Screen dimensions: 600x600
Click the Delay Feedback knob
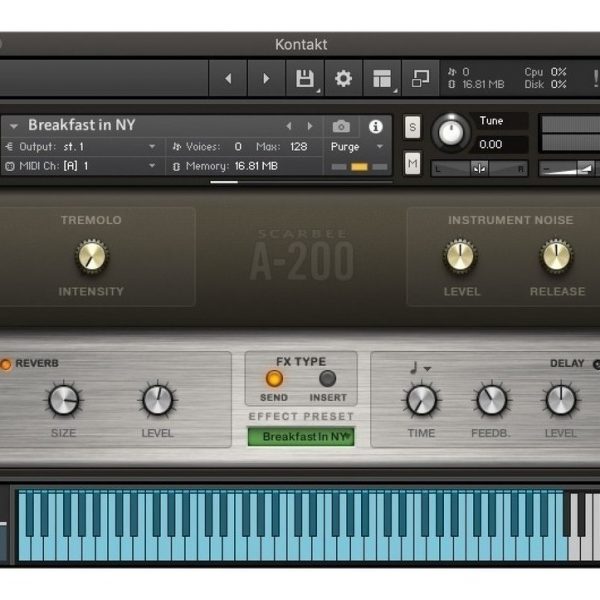tap(492, 400)
